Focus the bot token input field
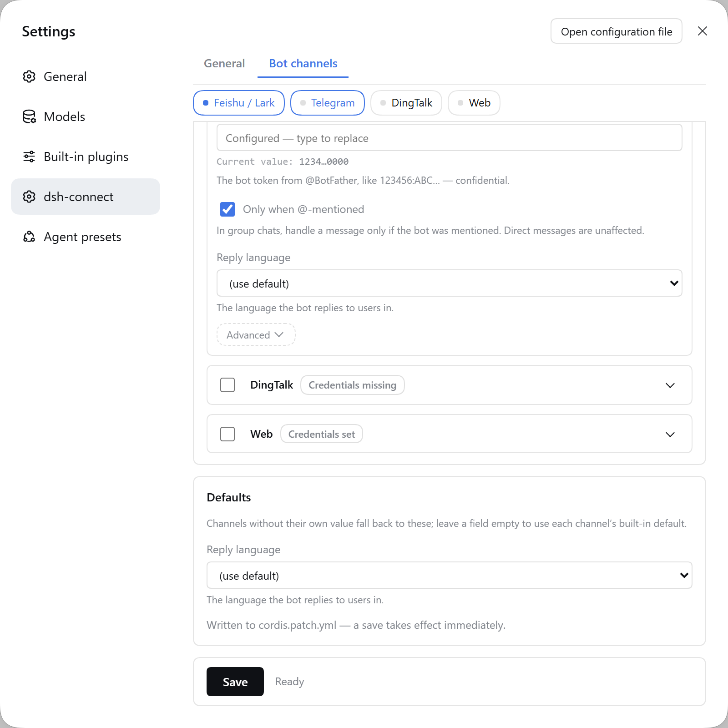 coord(450,137)
